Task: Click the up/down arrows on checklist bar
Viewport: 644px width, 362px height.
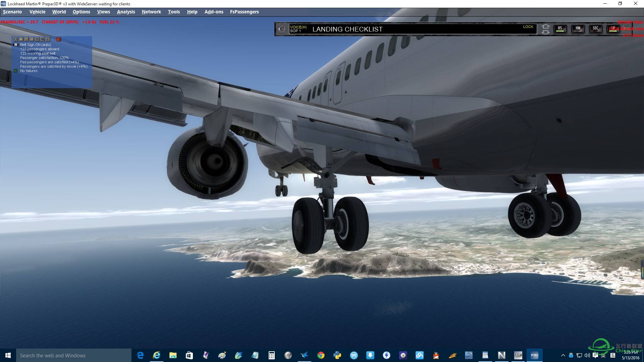Action: pos(545,29)
